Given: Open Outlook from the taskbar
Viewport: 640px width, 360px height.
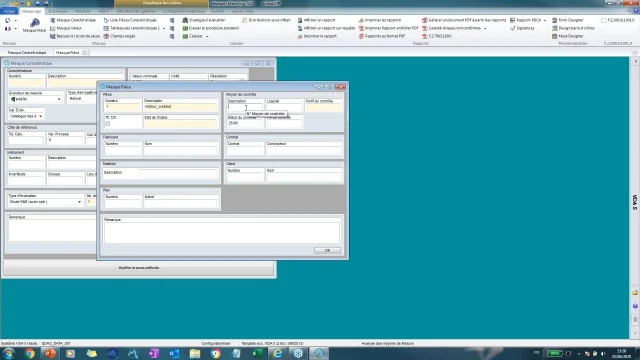Looking at the screenshot, I should [174, 353].
